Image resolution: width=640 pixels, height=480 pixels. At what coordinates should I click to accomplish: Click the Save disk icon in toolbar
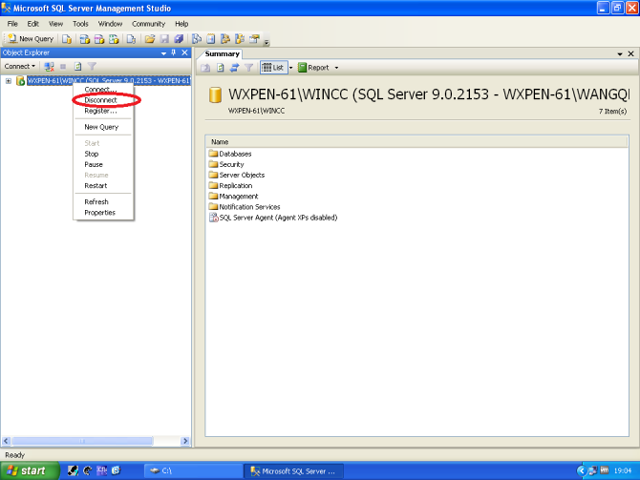tap(164, 39)
